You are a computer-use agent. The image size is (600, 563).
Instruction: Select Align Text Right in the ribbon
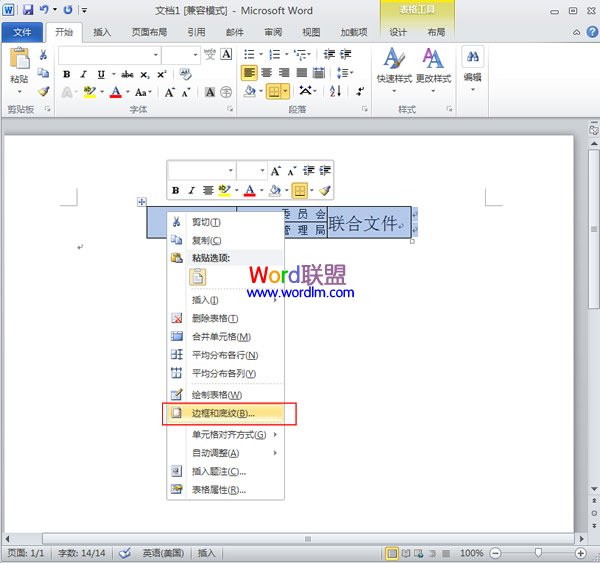[x=284, y=72]
